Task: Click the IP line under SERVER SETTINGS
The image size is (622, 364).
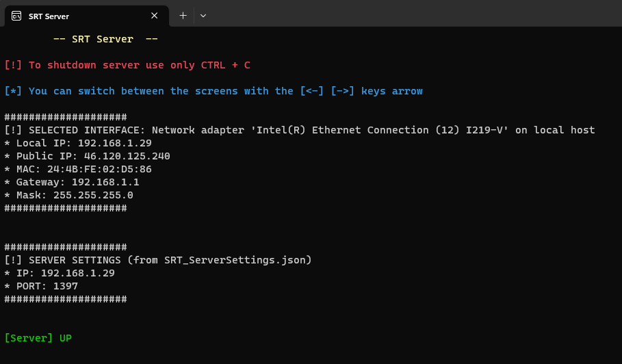Action: coord(60,273)
